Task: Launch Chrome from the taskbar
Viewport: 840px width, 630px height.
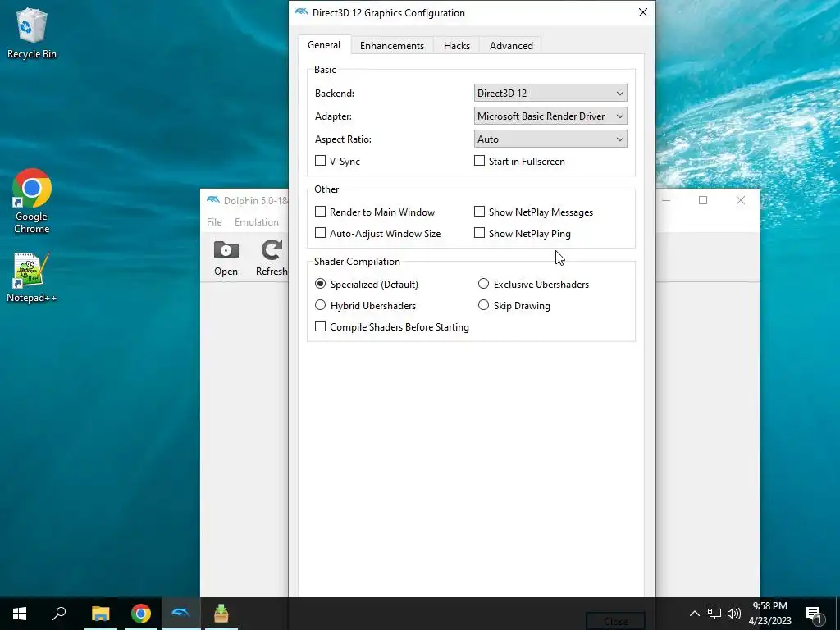Action: 141,614
